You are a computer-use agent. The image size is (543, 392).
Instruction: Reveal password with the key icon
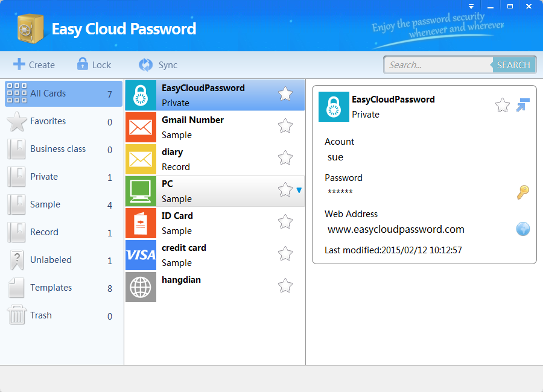[523, 192]
